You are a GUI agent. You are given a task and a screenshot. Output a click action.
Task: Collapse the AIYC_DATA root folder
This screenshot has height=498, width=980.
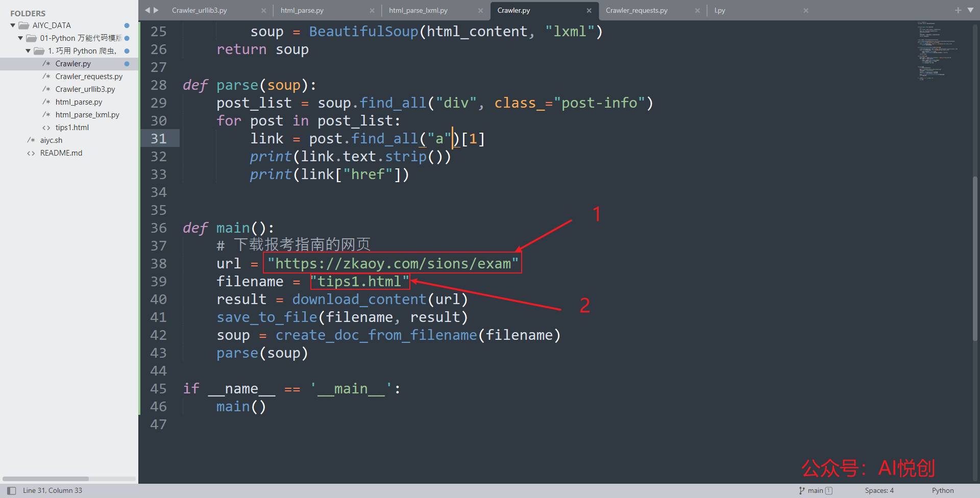[x=13, y=26]
